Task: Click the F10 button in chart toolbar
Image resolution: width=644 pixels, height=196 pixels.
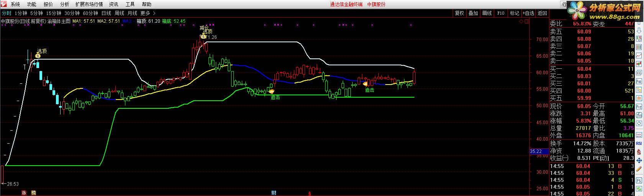Action: pos(501,13)
